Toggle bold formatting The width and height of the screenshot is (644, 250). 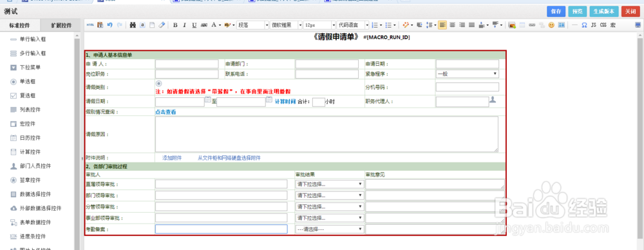point(175,25)
